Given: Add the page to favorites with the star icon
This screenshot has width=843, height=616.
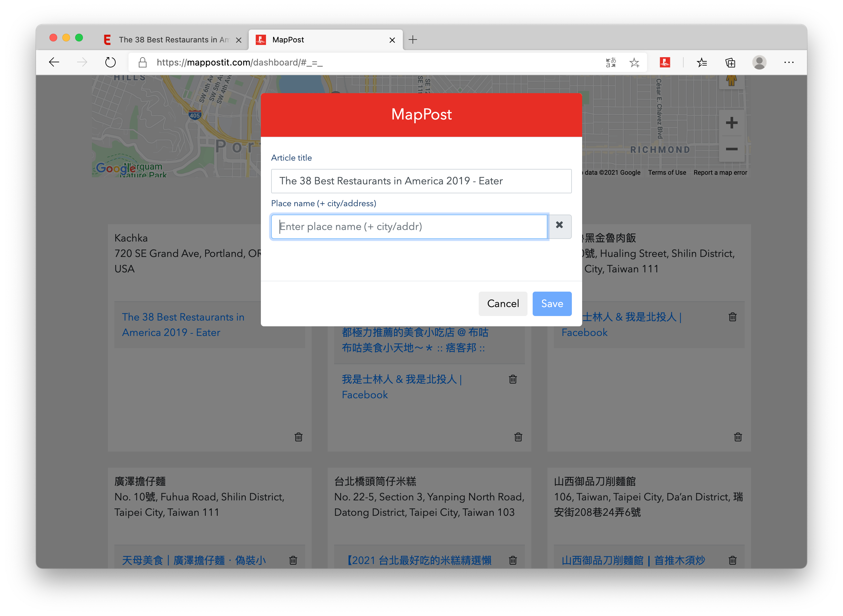Looking at the screenshot, I should click(x=634, y=62).
